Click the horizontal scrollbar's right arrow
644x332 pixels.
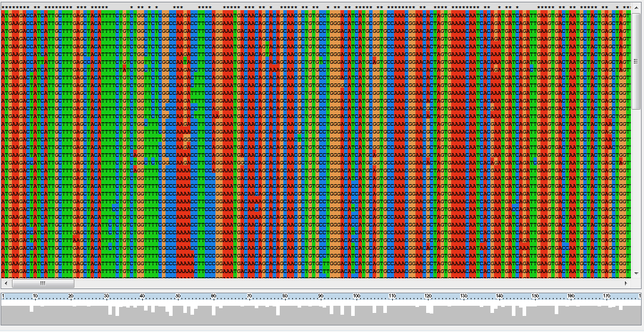coord(626,283)
